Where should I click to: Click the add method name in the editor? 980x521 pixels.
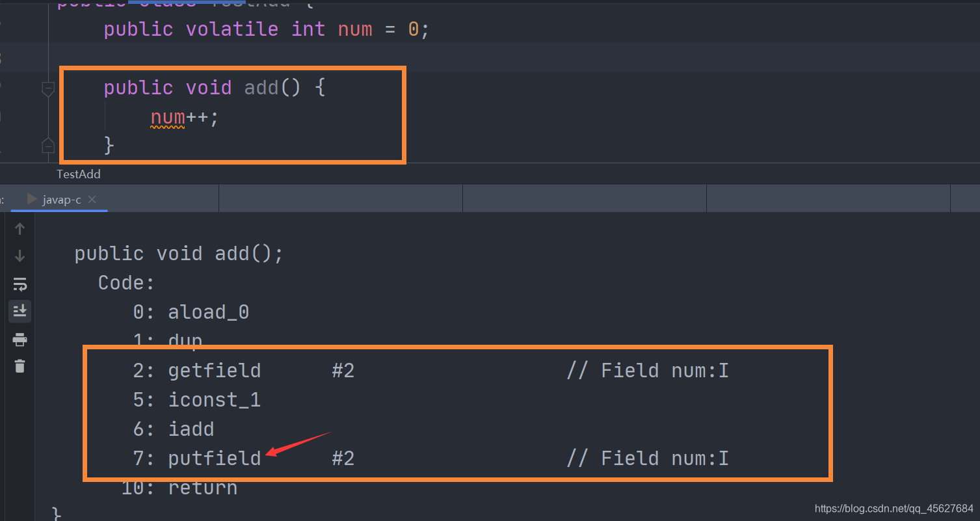(261, 88)
